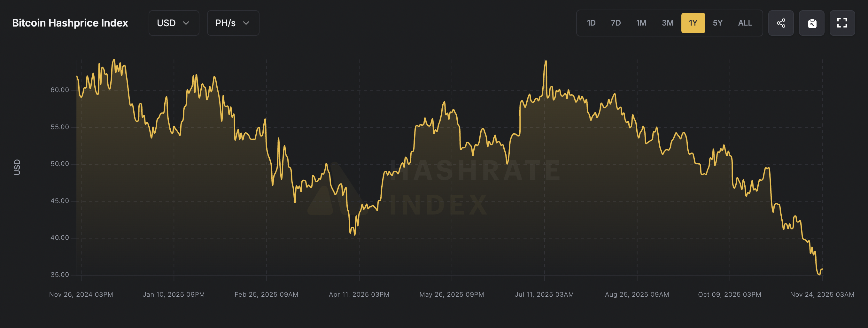
Task: Click the Bitcoin Hashprice Index title
Action: pos(70,23)
